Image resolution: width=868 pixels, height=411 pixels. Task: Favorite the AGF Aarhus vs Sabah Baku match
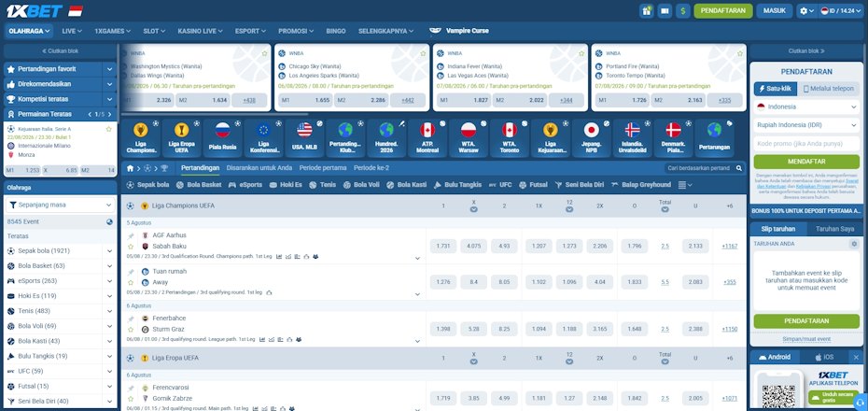[131, 246]
